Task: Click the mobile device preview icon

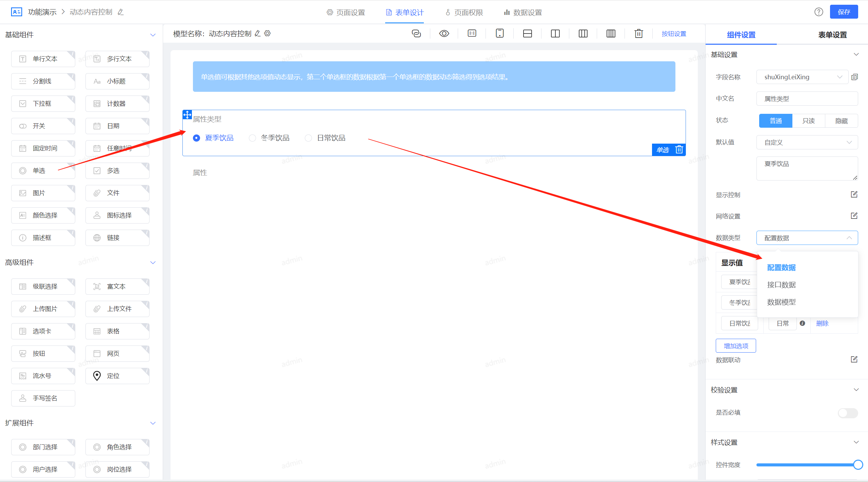Action: 499,34
